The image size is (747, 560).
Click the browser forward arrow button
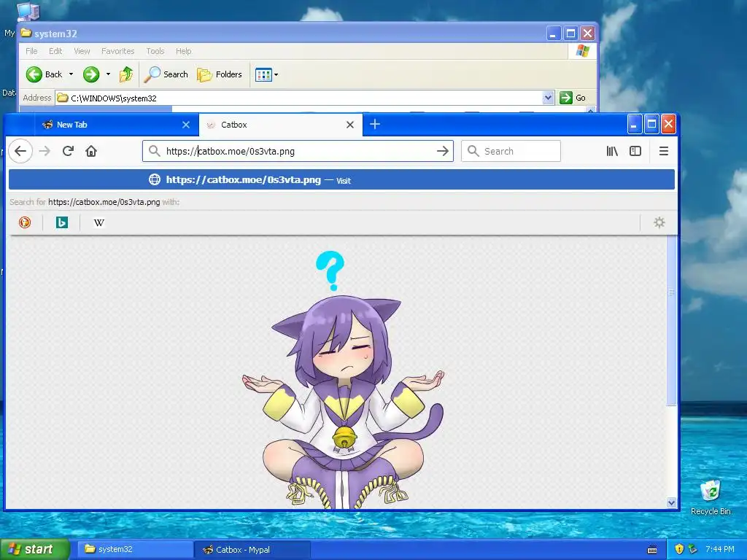[x=44, y=151]
